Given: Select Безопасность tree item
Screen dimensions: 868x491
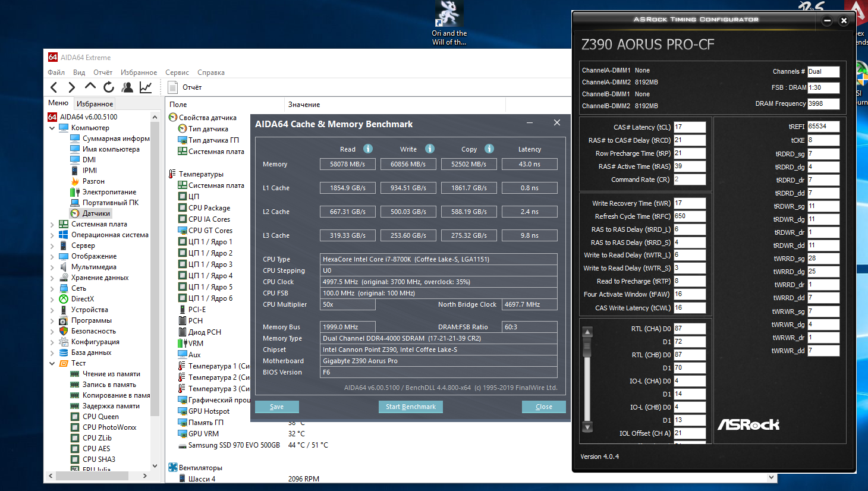Looking at the screenshot, I should click(x=93, y=331).
